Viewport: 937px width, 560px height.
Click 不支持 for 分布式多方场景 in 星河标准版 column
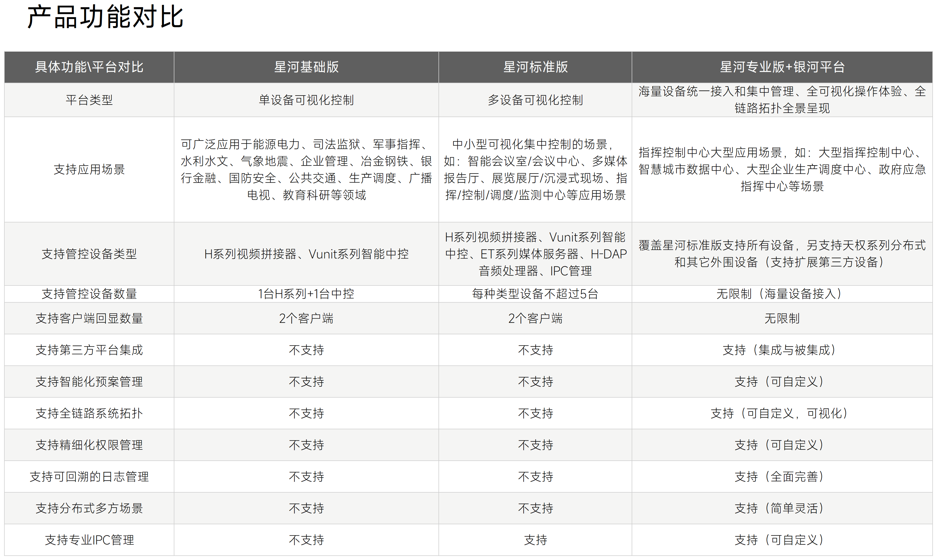click(x=535, y=509)
